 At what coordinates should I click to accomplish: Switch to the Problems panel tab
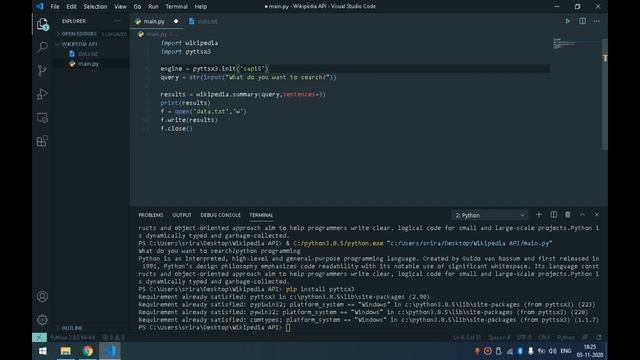(x=151, y=215)
